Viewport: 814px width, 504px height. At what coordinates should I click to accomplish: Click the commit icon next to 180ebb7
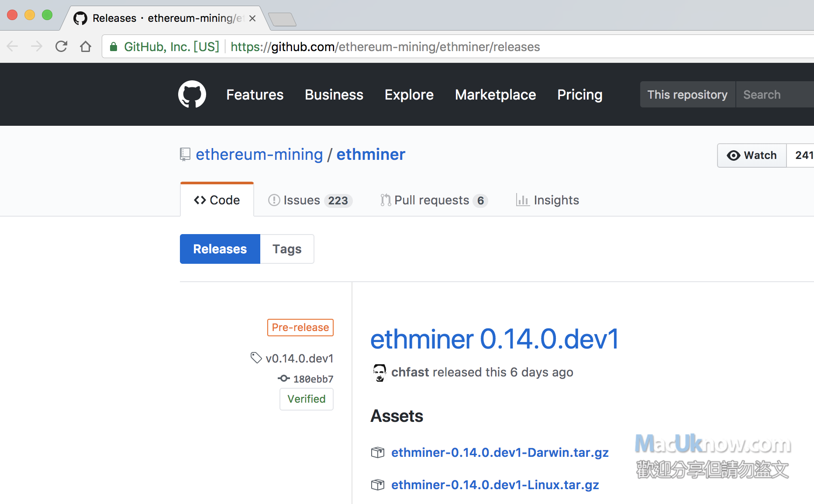(x=284, y=379)
